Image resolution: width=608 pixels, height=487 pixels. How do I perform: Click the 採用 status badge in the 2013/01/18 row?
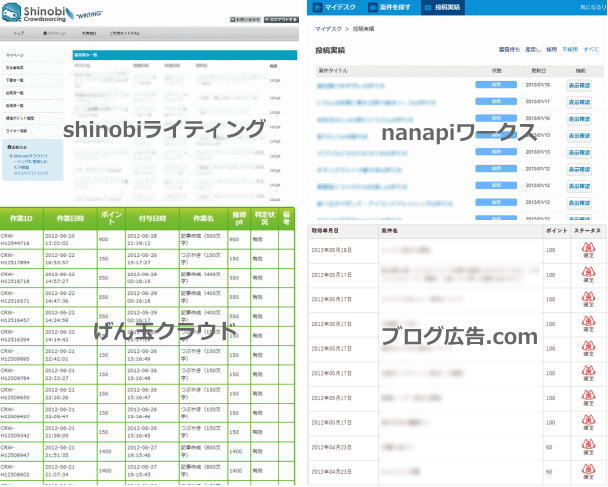coord(496,85)
